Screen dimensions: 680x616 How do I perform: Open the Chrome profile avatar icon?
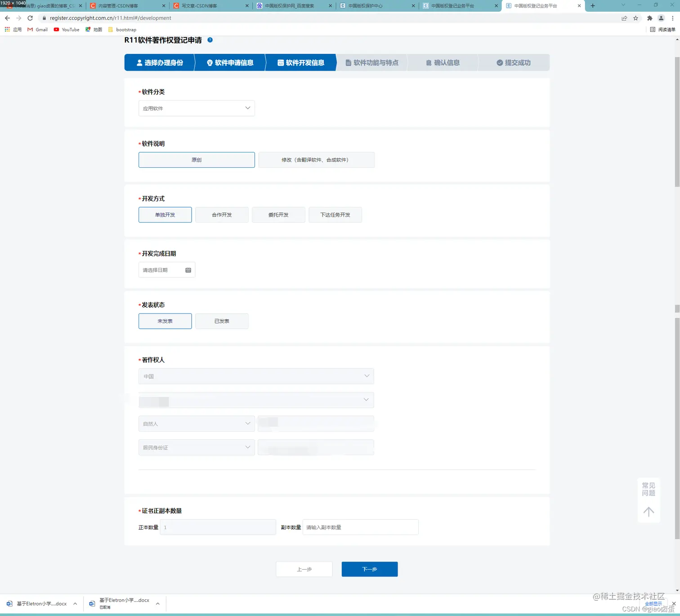pos(661,18)
